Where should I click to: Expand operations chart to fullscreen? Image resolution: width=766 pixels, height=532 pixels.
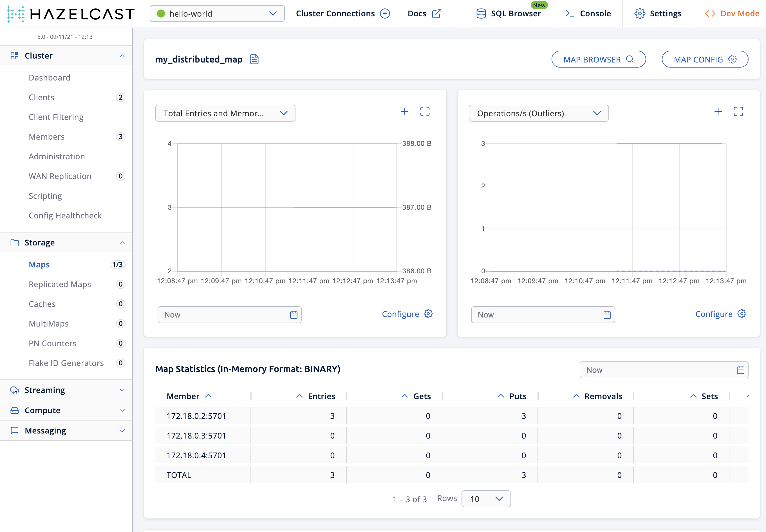pyautogui.click(x=738, y=112)
